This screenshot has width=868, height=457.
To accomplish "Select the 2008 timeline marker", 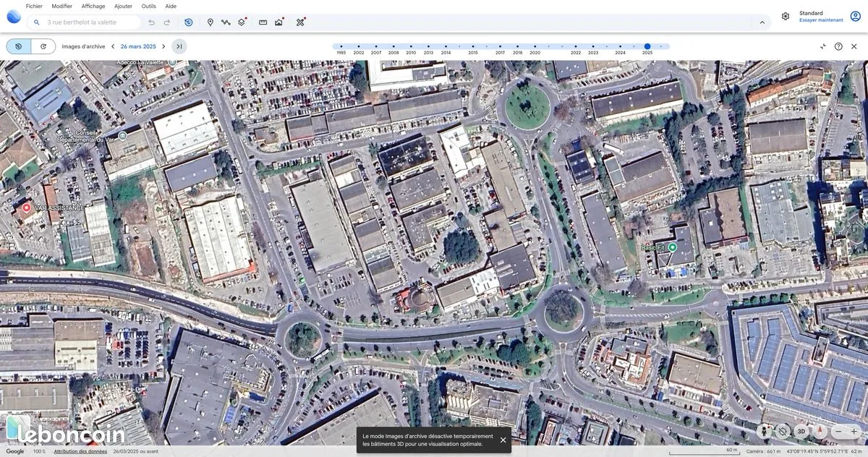I will point(393,46).
